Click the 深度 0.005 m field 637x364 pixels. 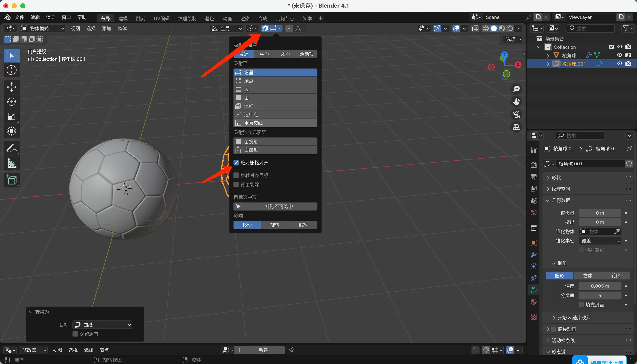click(x=600, y=286)
